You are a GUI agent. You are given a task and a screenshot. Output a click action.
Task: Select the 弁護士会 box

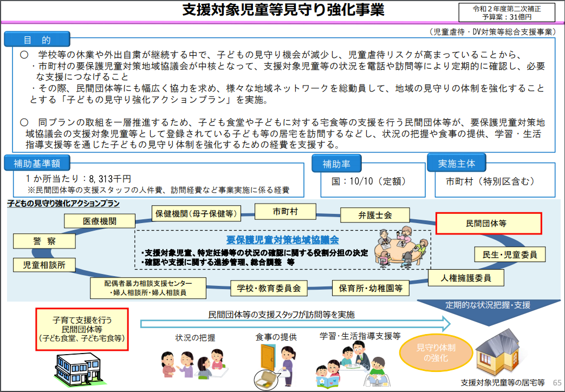point(375,215)
